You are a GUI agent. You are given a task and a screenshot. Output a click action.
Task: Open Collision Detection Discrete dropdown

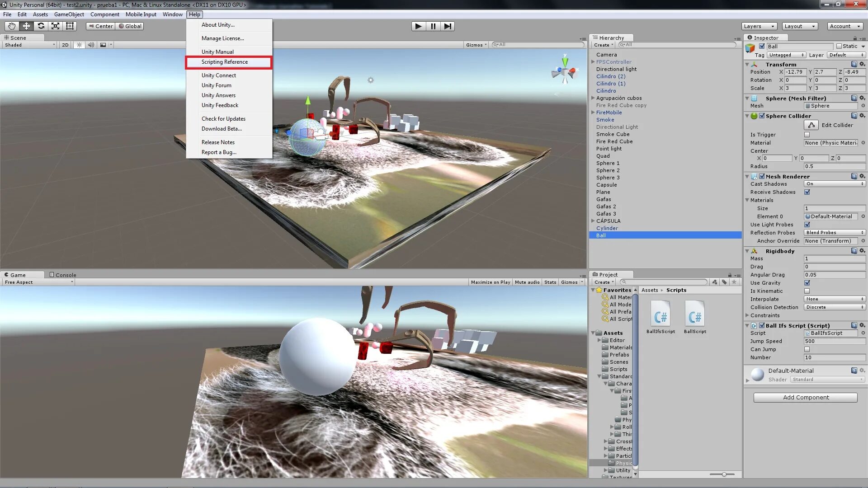835,307
